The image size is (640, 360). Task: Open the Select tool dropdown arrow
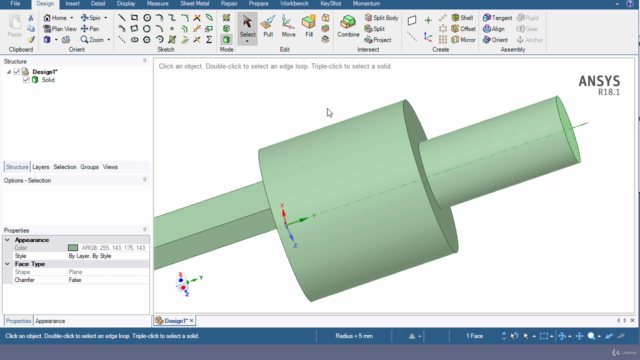pos(247,41)
